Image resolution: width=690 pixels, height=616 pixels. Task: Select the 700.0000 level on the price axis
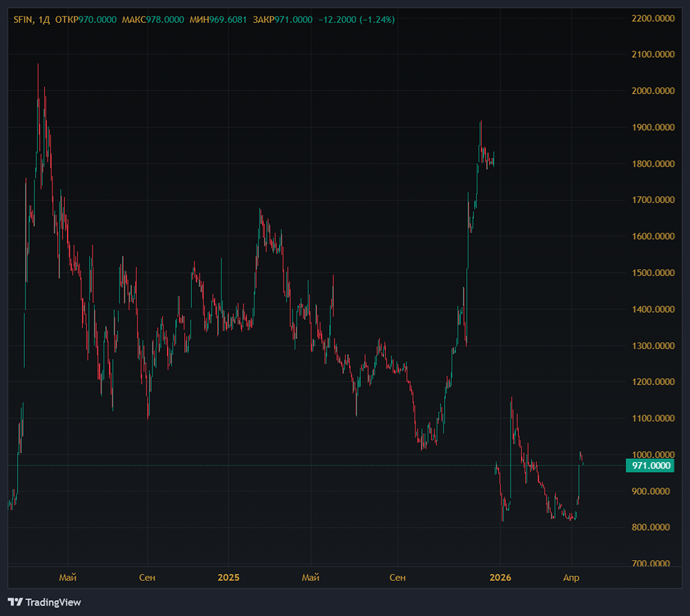coord(653,564)
